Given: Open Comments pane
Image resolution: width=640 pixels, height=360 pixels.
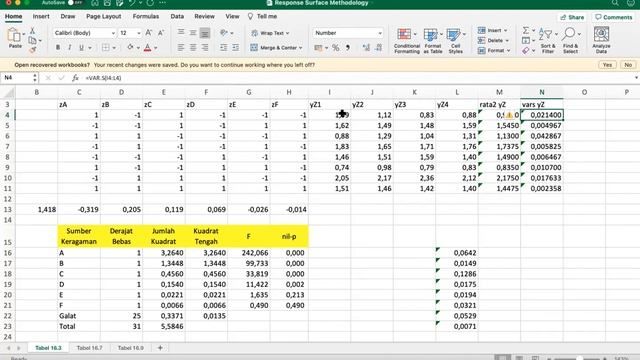Looking at the screenshot, I should (613, 17).
